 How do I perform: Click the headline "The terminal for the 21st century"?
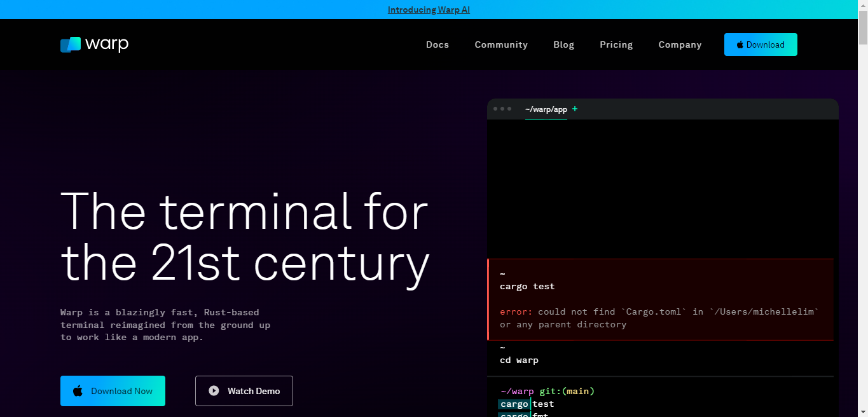(245, 236)
